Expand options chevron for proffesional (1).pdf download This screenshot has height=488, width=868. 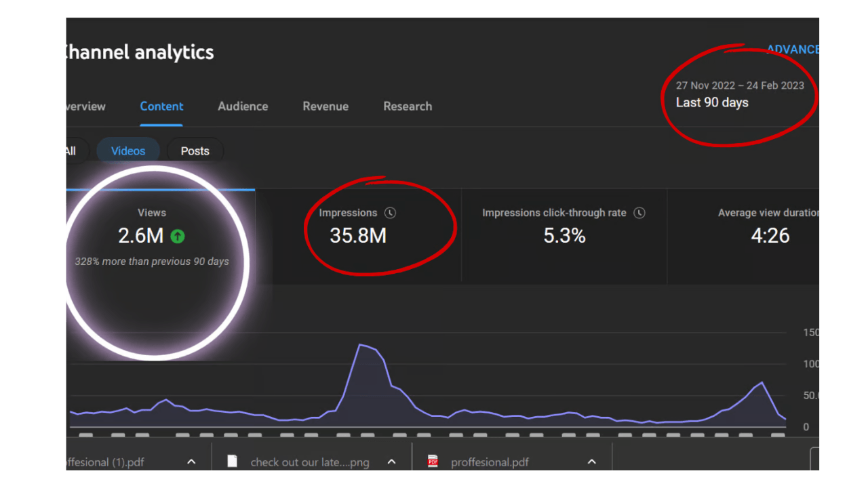coord(191,462)
